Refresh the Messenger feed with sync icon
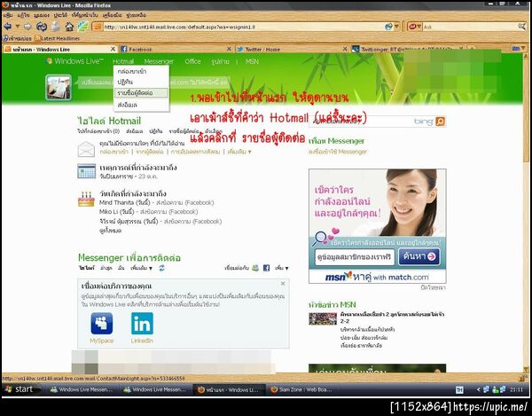The width and height of the screenshot is (532, 416). pyautogui.click(x=162, y=268)
